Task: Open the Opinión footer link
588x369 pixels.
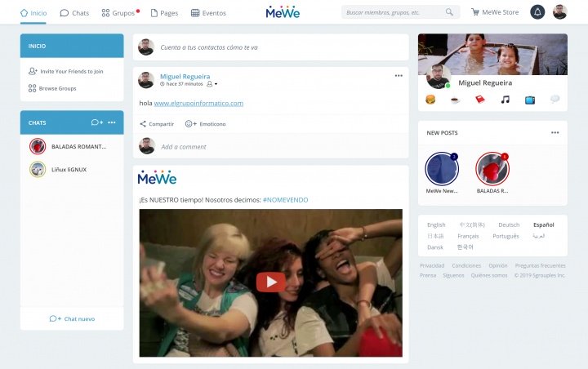Action: [x=497, y=265]
